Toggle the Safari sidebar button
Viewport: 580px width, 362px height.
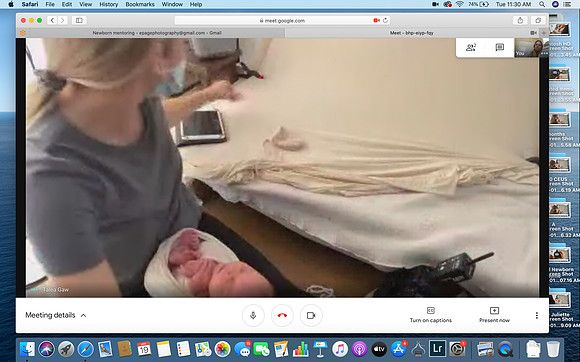(79, 20)
